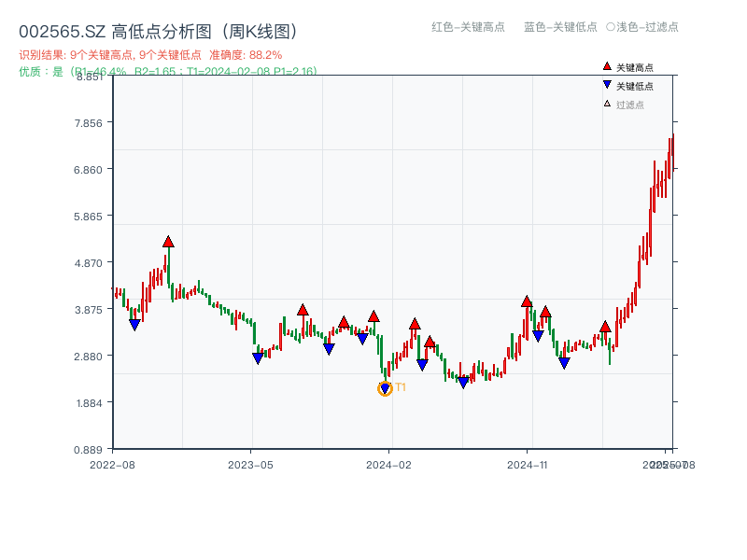747x560 pixels.
Task: Click the red 识别结果 accuracy 88.2% line
Action: (x=150, y=55)
